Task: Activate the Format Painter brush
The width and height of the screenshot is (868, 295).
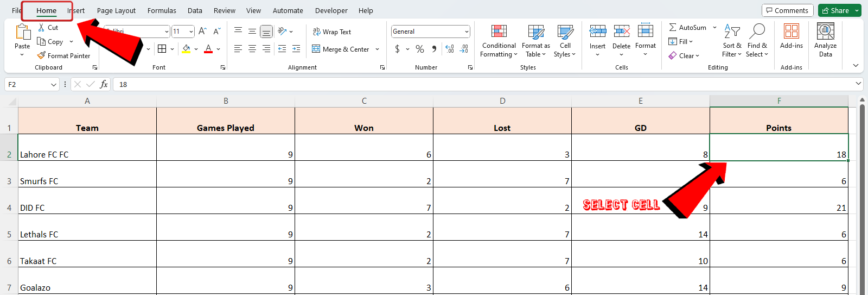Action: 41,55
